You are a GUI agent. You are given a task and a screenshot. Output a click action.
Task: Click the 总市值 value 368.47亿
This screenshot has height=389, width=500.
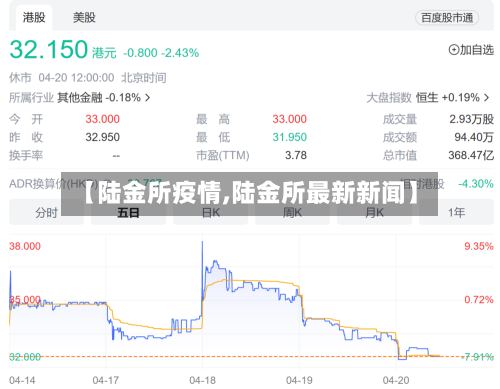pyautogui.click(x=471, y=155)
